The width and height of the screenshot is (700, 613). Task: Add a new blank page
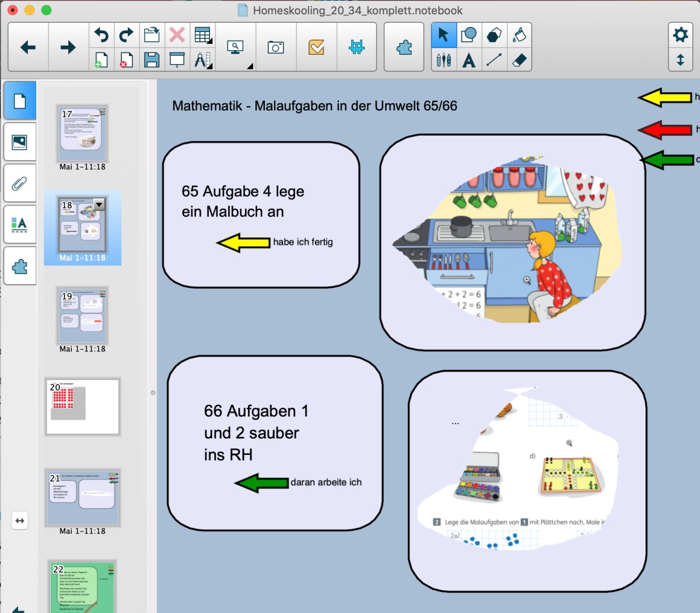(x=101, y=60)
